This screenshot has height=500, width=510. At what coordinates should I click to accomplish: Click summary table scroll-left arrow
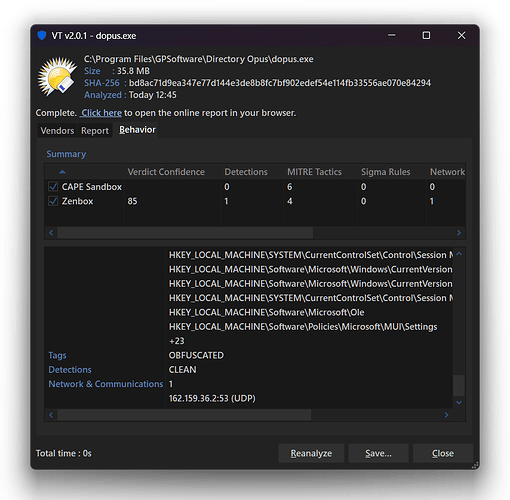(x=51, y=233)
